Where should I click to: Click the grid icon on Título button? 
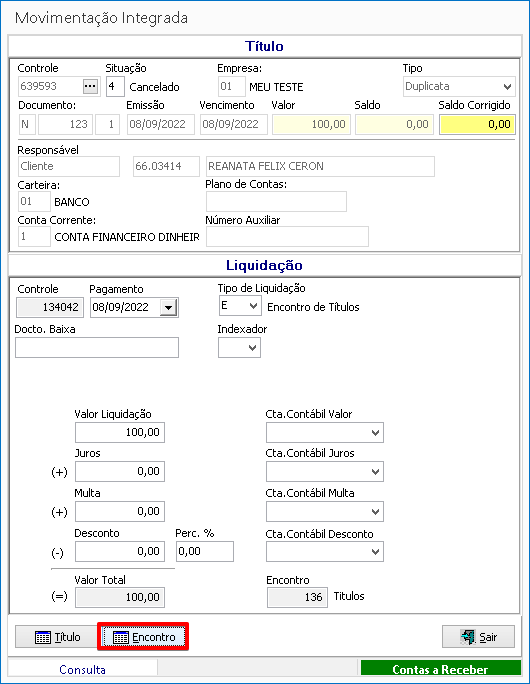[42, 637]
